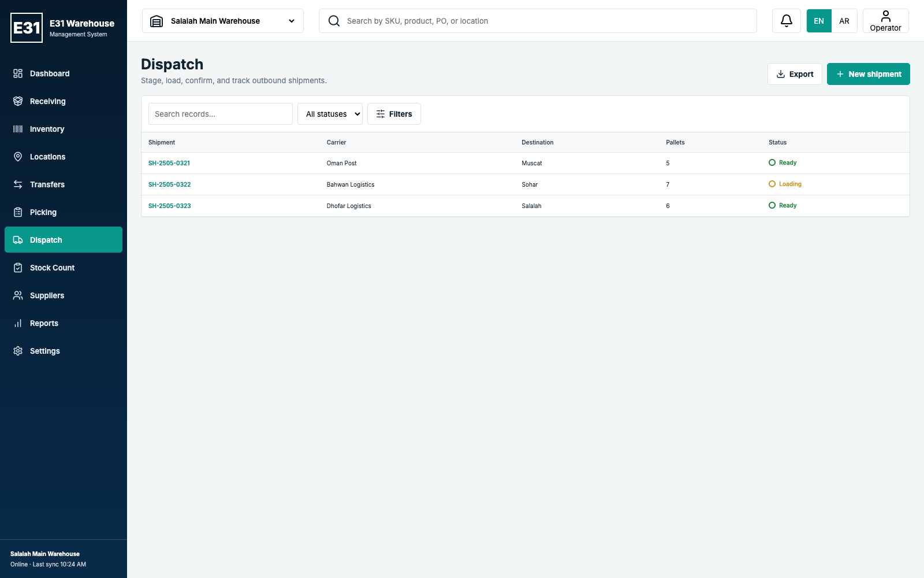This screenshot has width=924, height=578.
Task: Go to the Receiving section
Action: (x=64, y=101)
